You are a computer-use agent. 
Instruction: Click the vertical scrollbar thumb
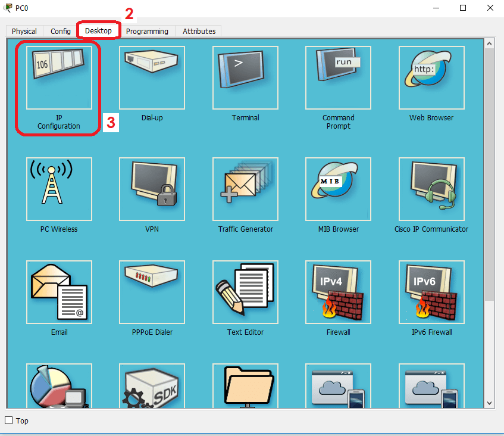[489, 175]
